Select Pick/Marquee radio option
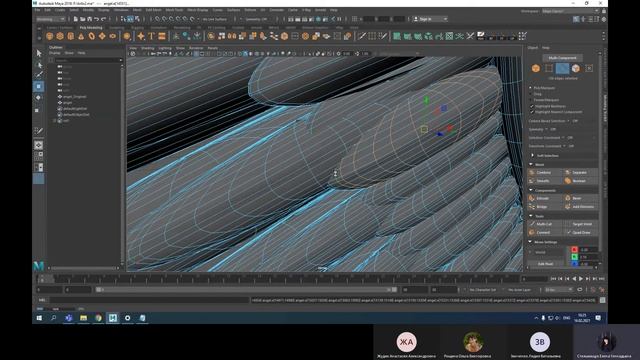The width and height of the screenshot is (640, 360). click(531, 88)
